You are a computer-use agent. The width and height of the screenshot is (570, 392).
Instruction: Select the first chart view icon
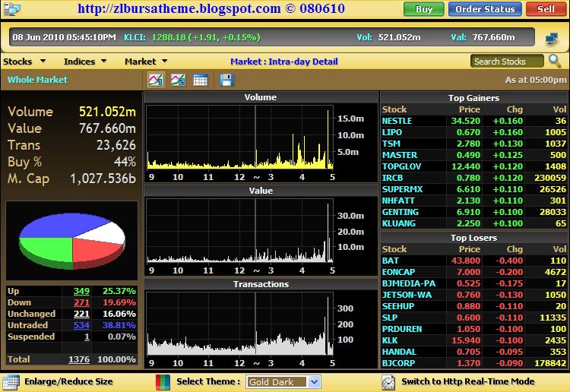(x=156, y=80)
